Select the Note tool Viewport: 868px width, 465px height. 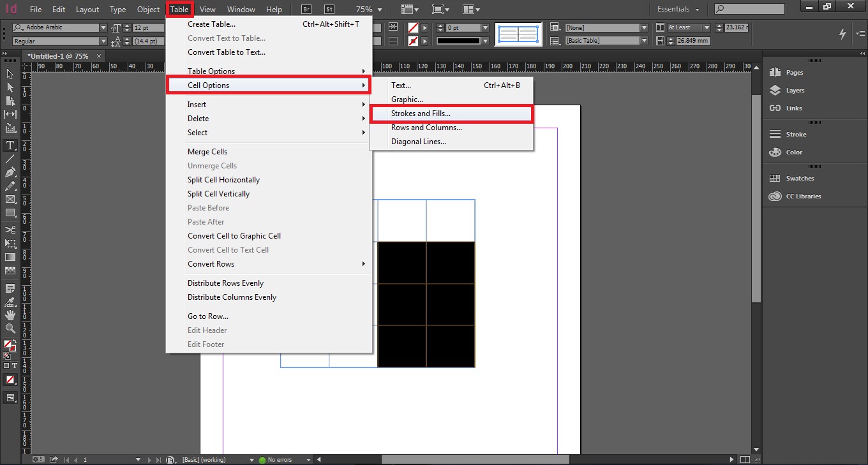coord(10,288)
